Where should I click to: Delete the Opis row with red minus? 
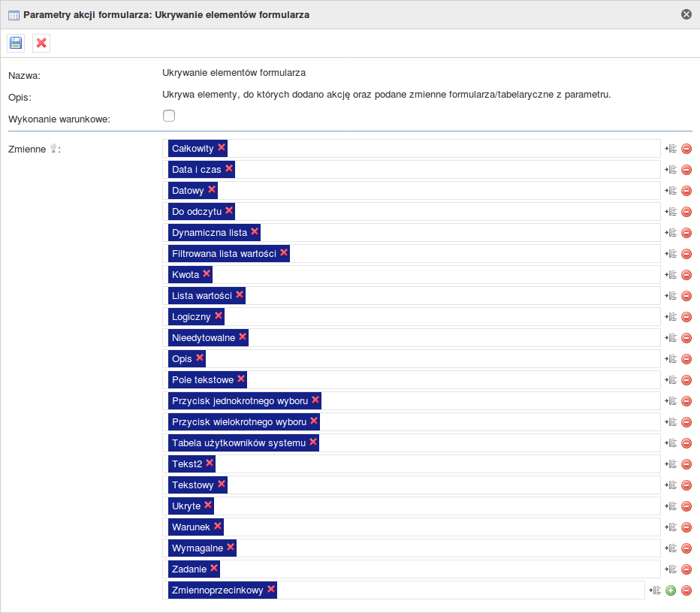[686, 359]
